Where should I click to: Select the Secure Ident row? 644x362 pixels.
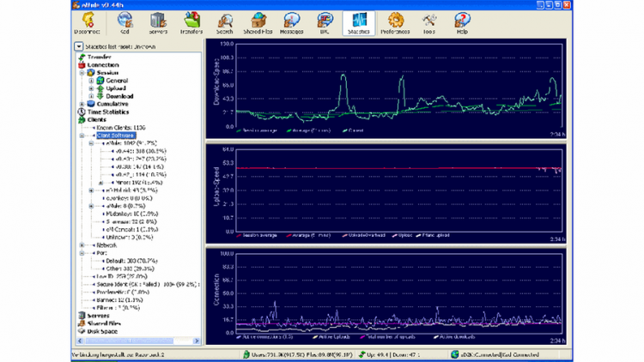pos(148,285)
